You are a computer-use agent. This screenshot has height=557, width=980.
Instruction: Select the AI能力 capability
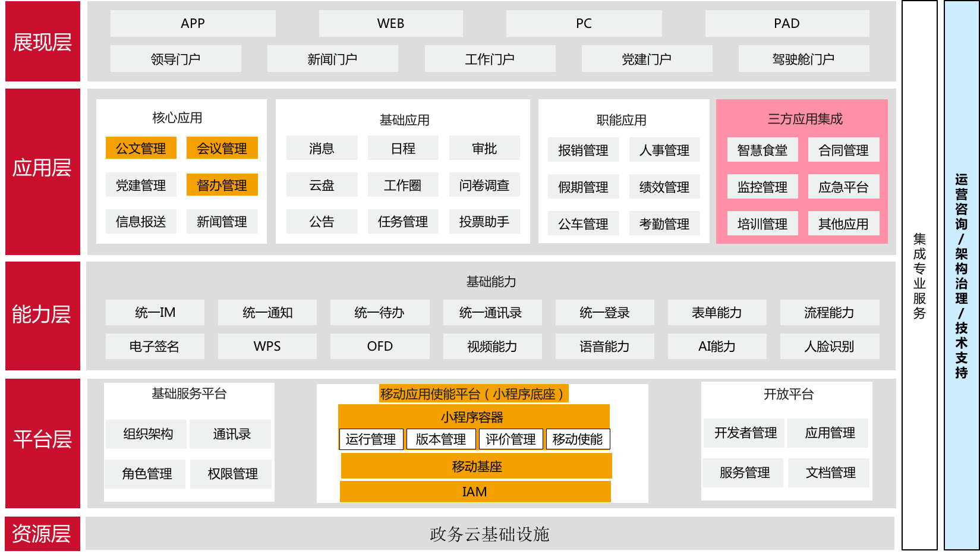tap(717, 346)
